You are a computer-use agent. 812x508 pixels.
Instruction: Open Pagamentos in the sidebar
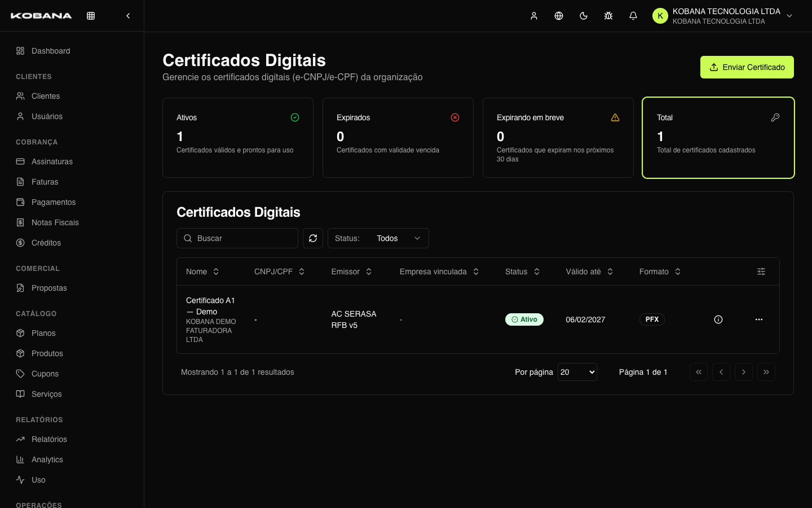[72, 202]
